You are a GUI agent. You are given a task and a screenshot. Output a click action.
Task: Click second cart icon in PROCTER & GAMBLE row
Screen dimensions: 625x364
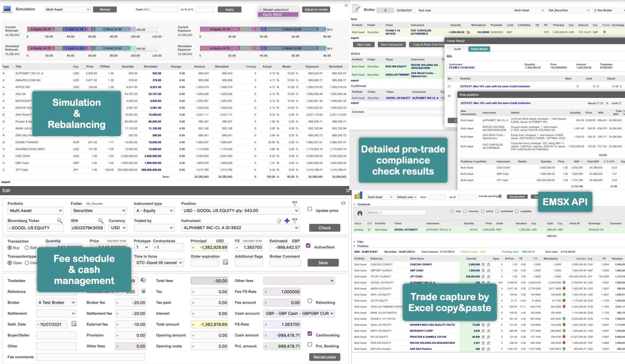click(489, 337)
